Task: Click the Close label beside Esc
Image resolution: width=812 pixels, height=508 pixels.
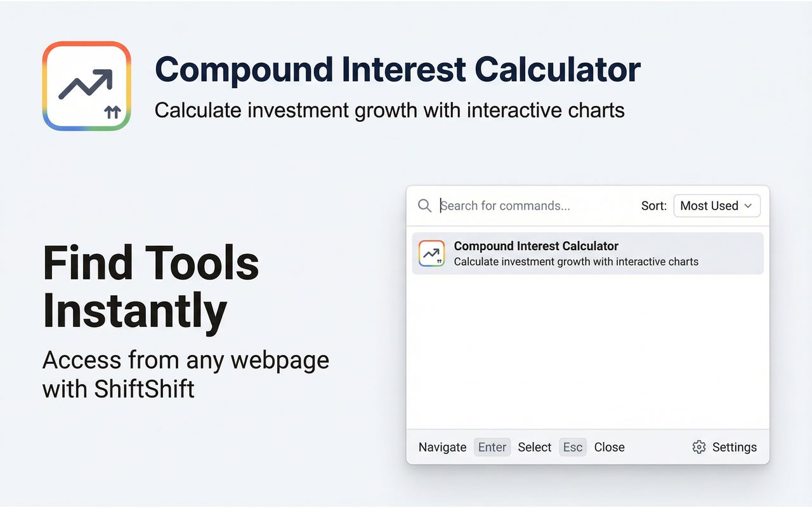Action: tap(610, 447)
